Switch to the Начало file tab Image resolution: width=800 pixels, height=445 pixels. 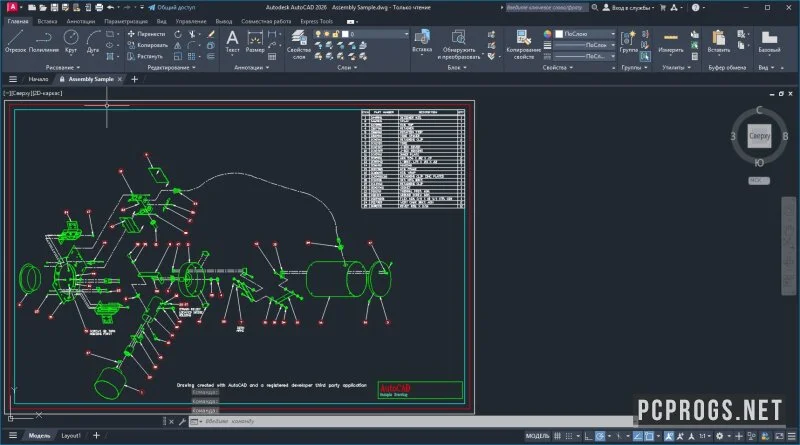tap(38, 79)
